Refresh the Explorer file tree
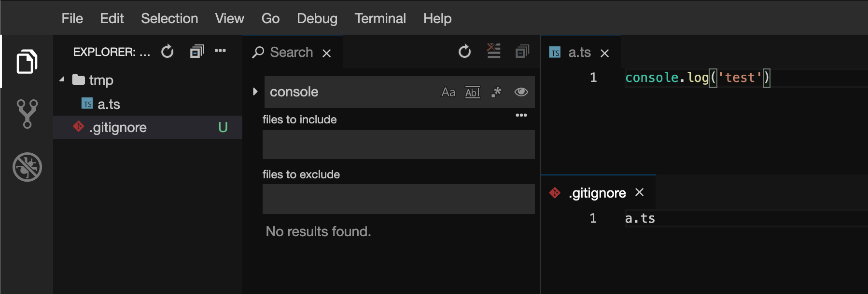 [168, 51]
